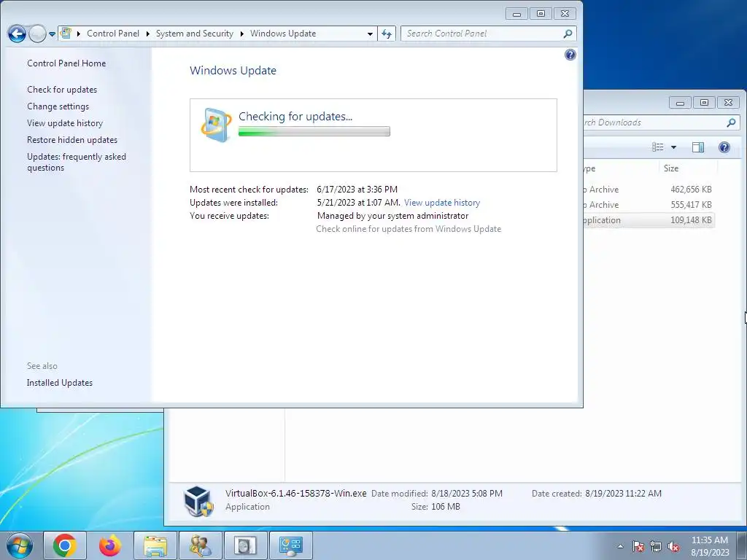Launch Firefox from taskbar
The height and width of the screenshot is (560, 747).
(x=110, y=545)
